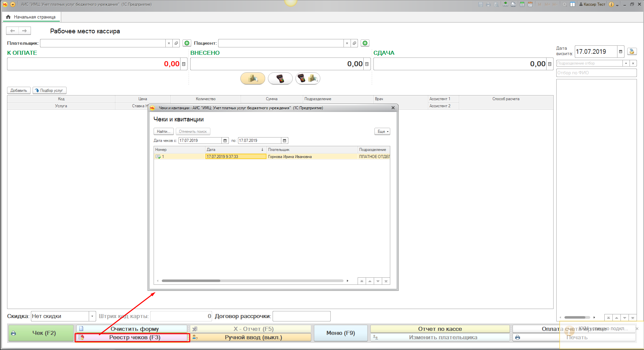The width and height of the screenshot is (644, 350).
Task: Open the Еще dropdown menu
Action: click(383, 131)
